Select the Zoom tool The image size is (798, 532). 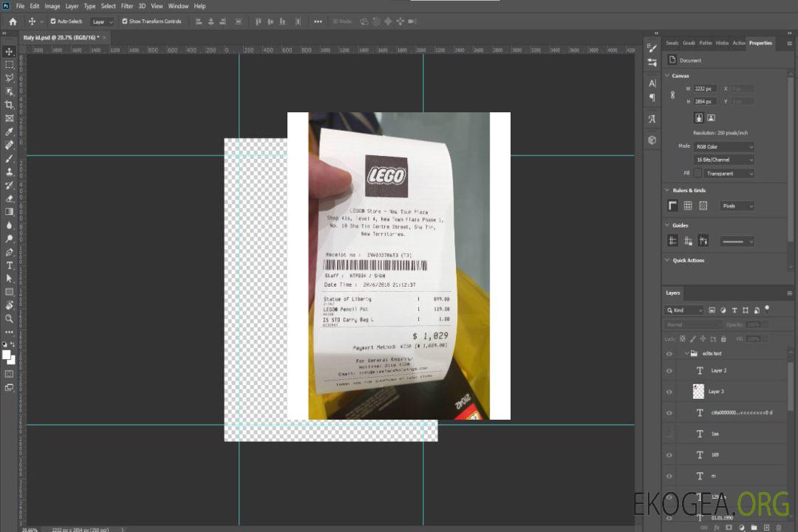click(x=9, y=318)
